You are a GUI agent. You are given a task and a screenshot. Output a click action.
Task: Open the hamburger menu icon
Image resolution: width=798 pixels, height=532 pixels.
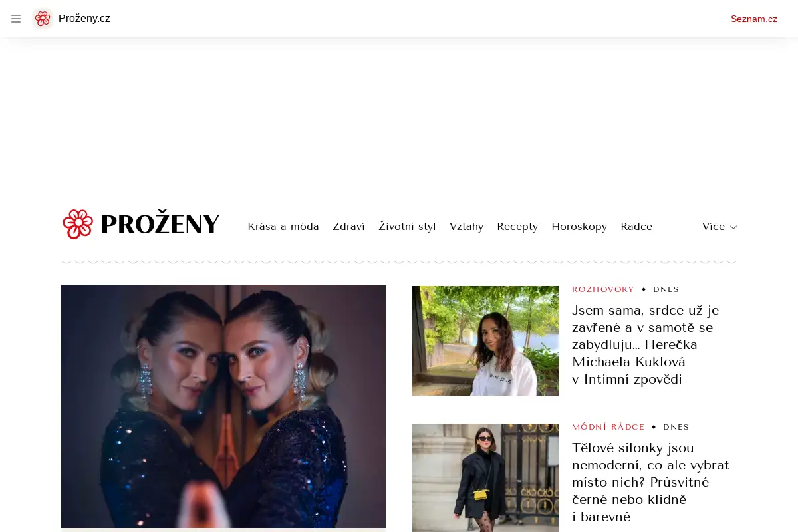coord(16,19)
